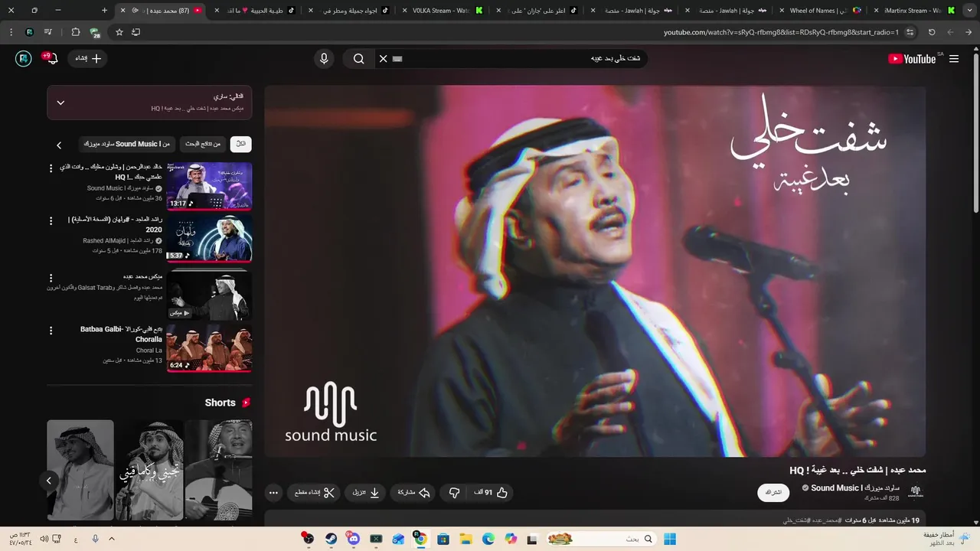Expand the mix playlist panel chevron
980x551 pixels.
pos(60,103)
